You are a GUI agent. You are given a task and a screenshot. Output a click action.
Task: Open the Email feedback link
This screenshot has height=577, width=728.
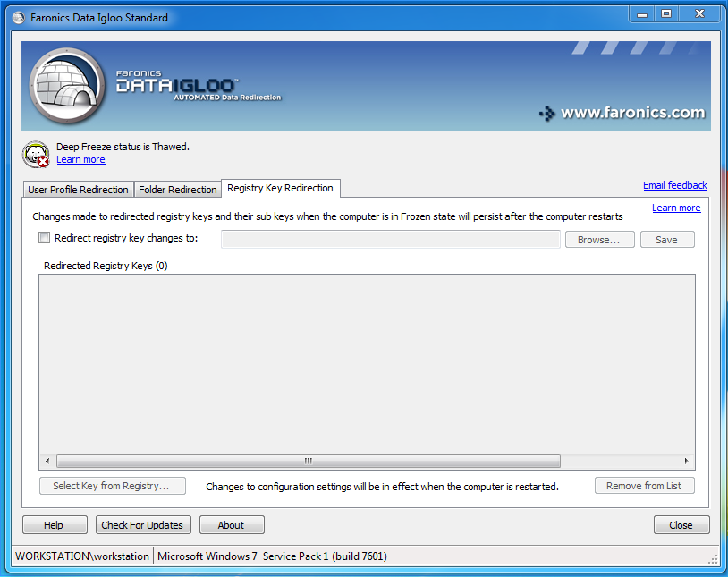pos(674,185)
